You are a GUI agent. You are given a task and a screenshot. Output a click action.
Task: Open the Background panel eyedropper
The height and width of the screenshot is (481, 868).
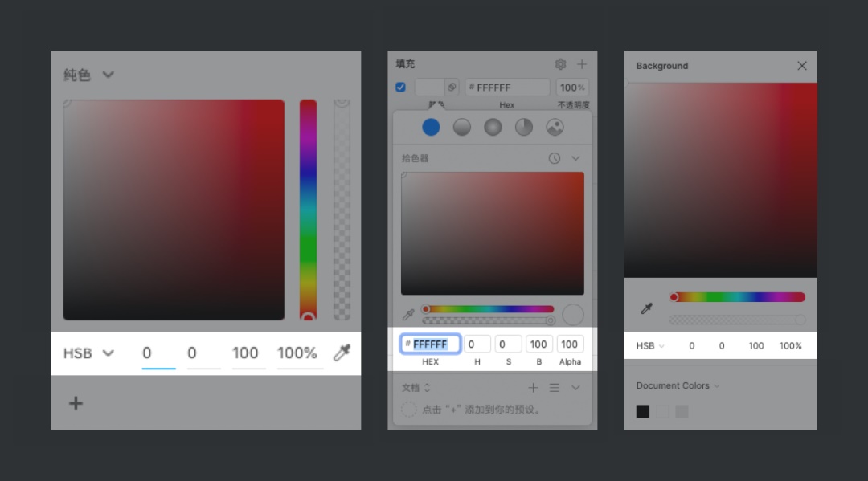click(x=645, y=308)
